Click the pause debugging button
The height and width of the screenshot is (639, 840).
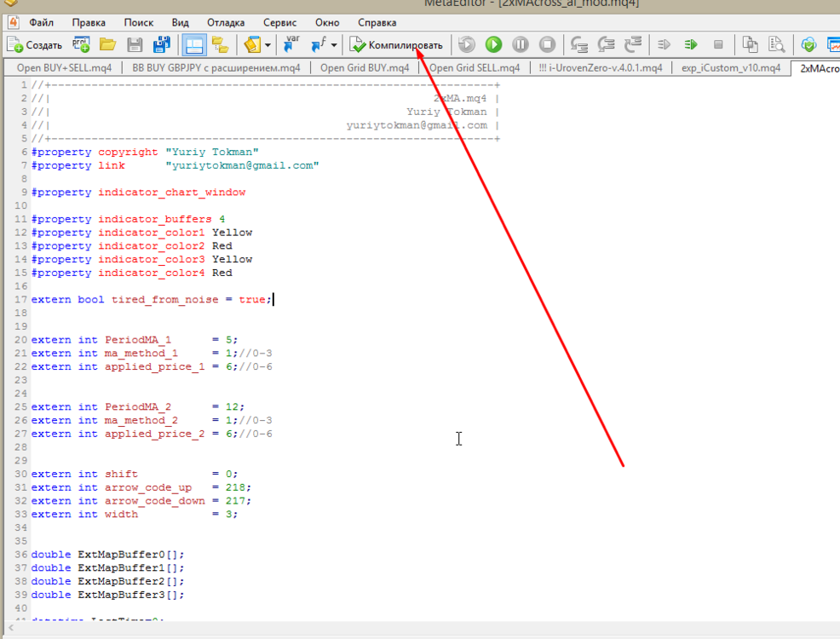pos(521,44)
